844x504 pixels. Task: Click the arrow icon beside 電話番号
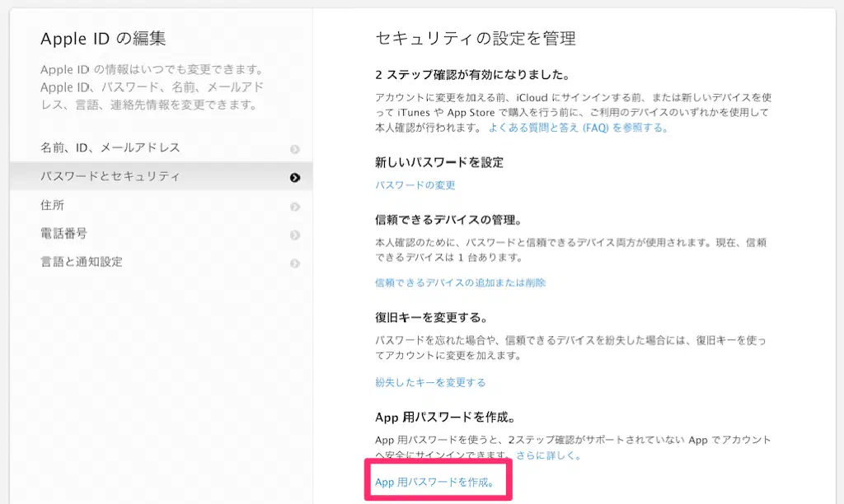[295, 235]
